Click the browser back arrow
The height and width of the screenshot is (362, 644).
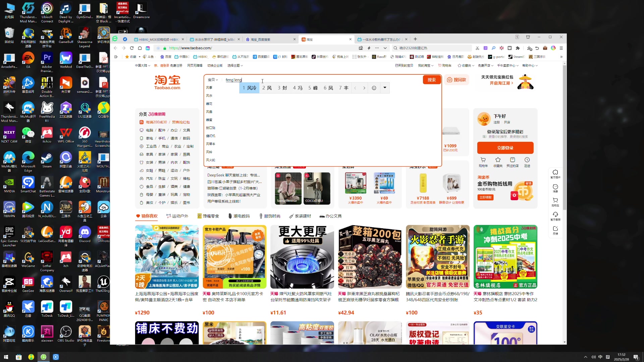[115, 48]
